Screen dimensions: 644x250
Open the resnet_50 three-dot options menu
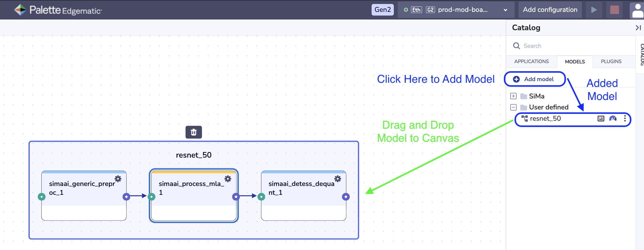pos(625,119)
